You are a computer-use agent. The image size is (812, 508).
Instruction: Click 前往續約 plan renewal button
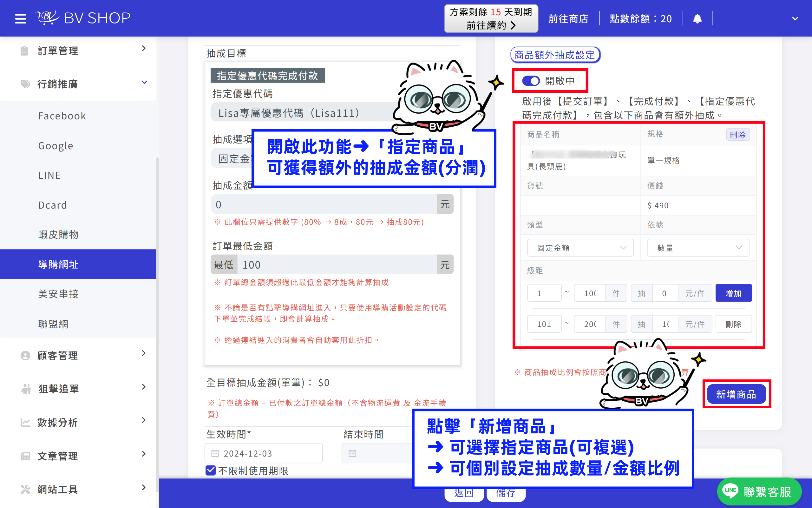click(491, 18)
